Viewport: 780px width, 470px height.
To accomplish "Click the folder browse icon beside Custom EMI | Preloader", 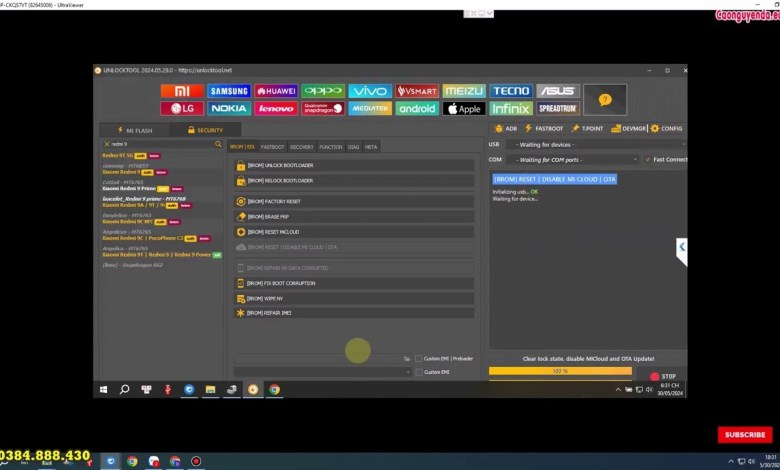I will (x=407, y=359).
